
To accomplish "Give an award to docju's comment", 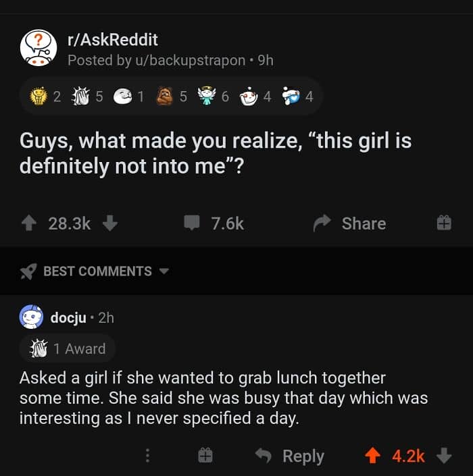I will (205, 456).
